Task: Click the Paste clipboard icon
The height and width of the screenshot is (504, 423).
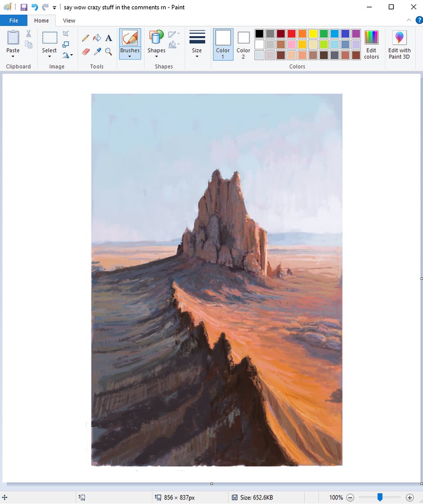Action: (x=13, y=37)
